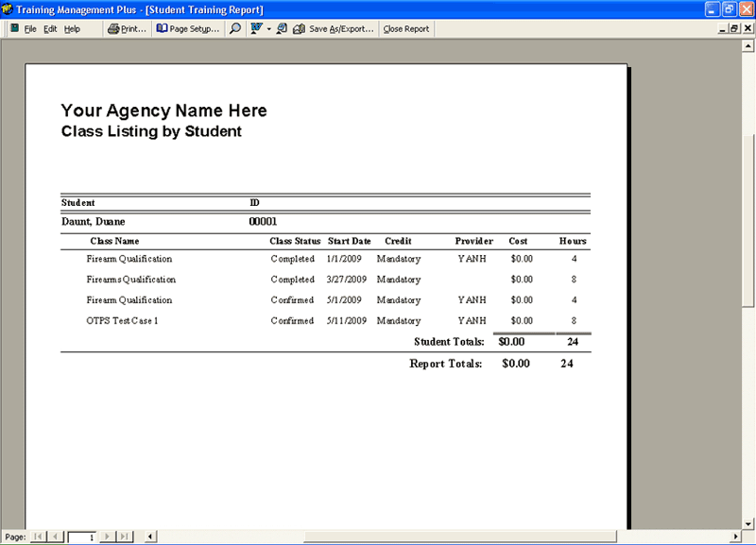Viewport: 756px width, 545px height.
Task: Click the report icon left of the File menu
Action: (15, 28)
